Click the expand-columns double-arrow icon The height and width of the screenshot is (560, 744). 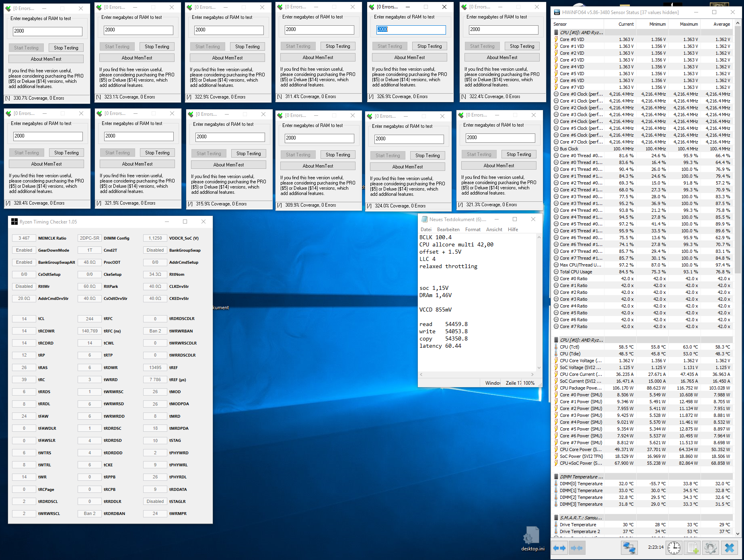coord(559,548)
